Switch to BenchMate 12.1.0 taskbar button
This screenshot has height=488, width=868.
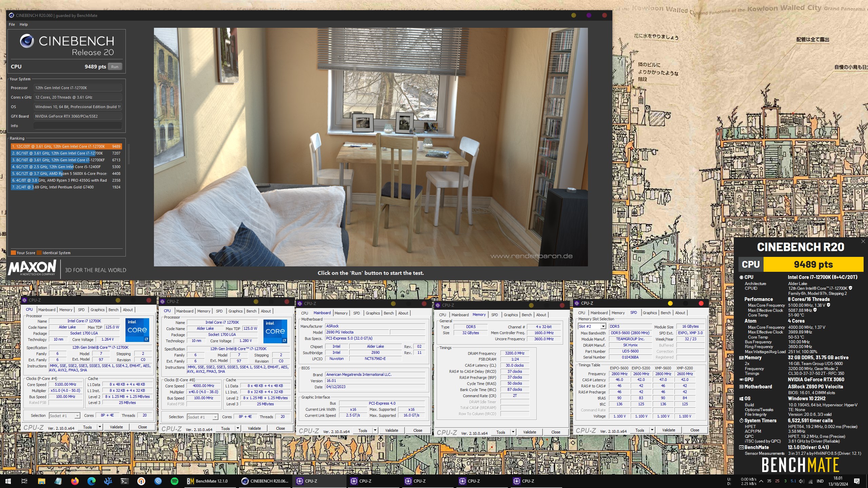(x=211, y=481)
